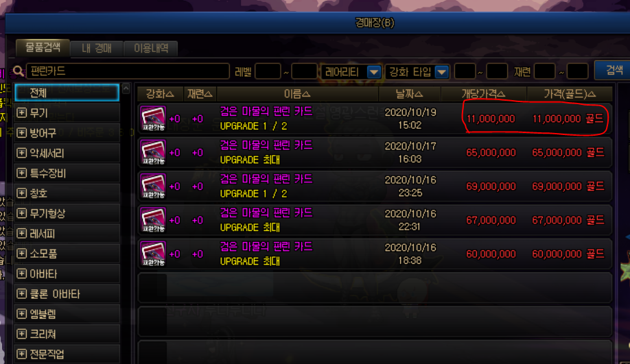
Task: Sort by the 개당가격 column header
Action: coord(483,94)
